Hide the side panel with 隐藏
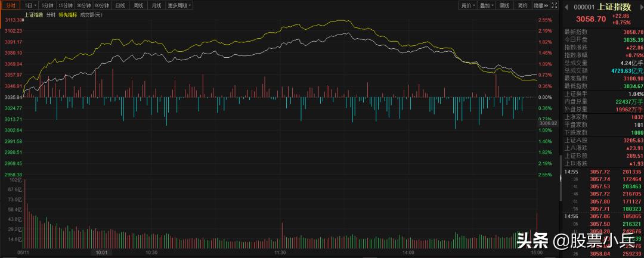The height and width of the screenshot is (258, 644). click(540, 5)
